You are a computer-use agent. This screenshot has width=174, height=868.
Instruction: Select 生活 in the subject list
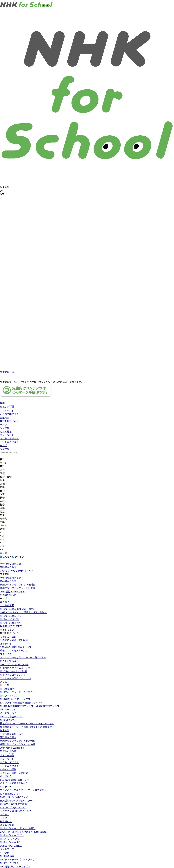pos(2,480)
